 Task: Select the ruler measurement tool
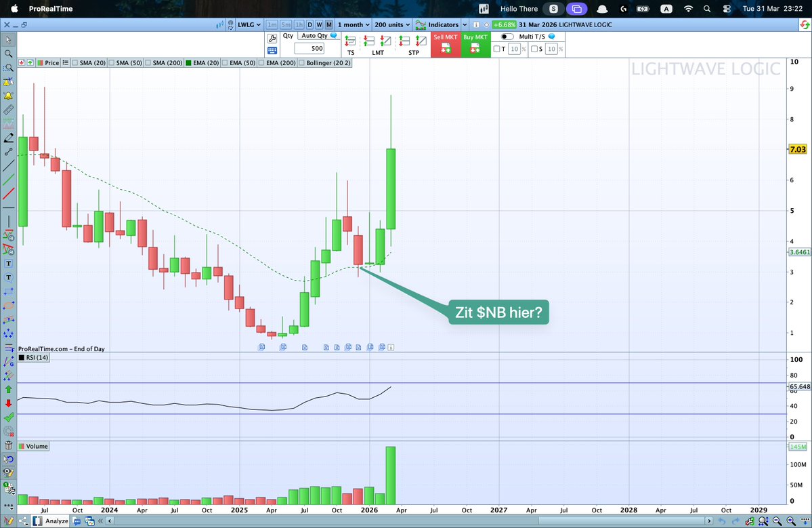[8, 110]
